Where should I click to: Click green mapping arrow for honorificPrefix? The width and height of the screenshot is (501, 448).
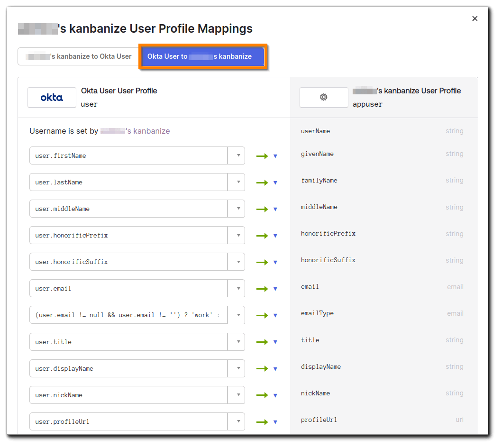click(262, 236)
